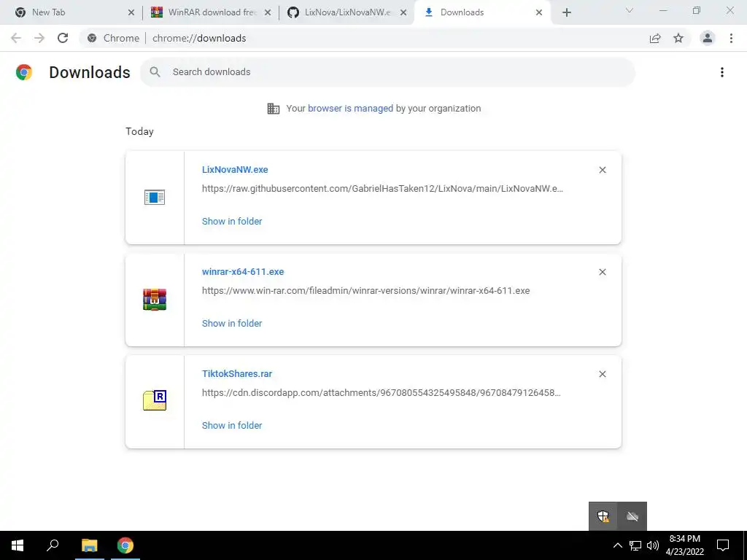Click the Chrome logo beside the Downloads title
747x560 pixels.
24,72
